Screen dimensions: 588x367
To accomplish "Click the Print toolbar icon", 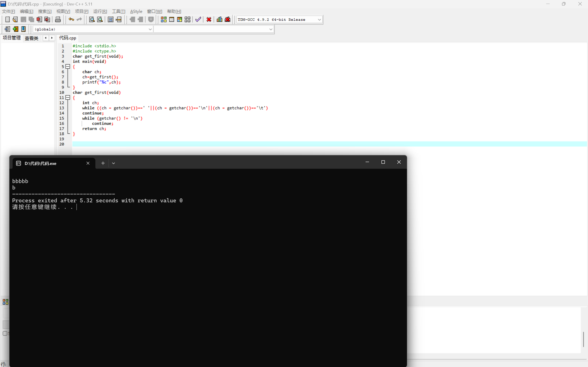I will click(58, 20).
